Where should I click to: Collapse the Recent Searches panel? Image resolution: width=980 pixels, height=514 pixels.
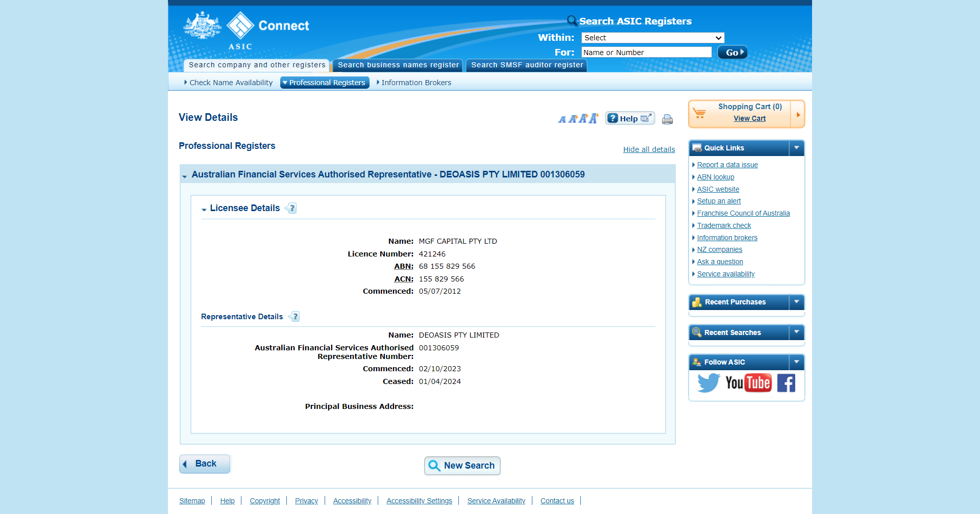(796, 332)
